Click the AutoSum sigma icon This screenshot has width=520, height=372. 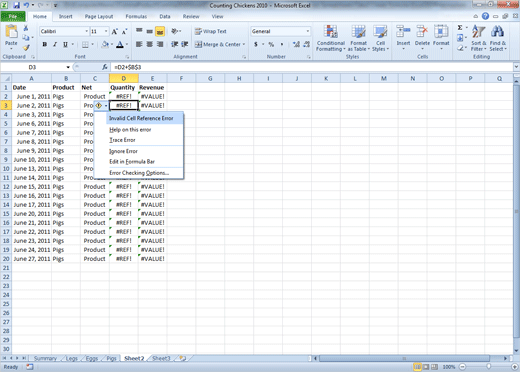pos(460,28)
